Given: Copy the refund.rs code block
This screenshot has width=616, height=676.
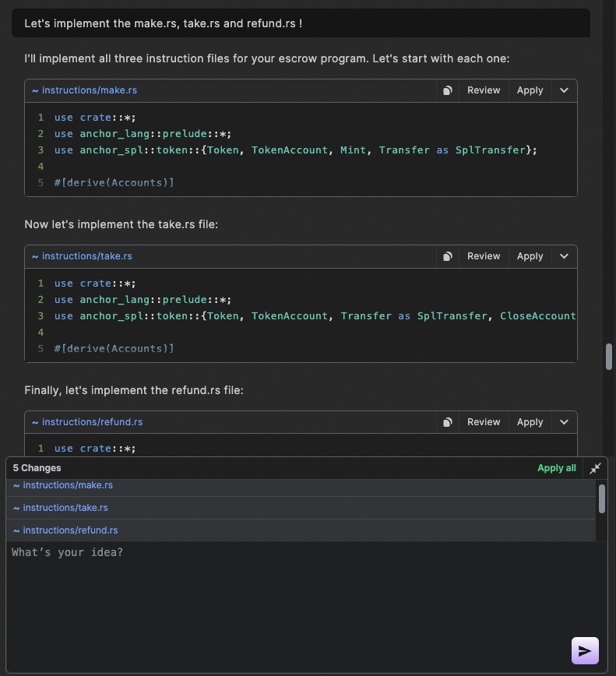Looking at the screenshot, I should (x=448, y=422).
